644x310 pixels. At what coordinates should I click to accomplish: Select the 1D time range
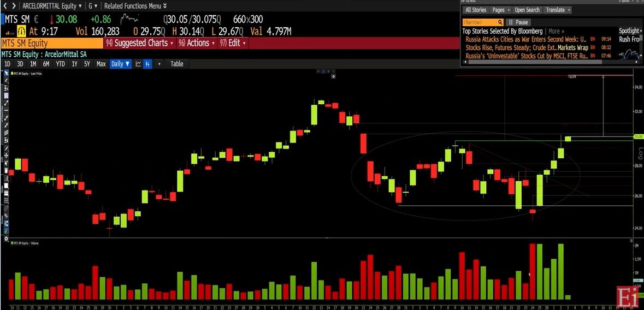(8, 64)
